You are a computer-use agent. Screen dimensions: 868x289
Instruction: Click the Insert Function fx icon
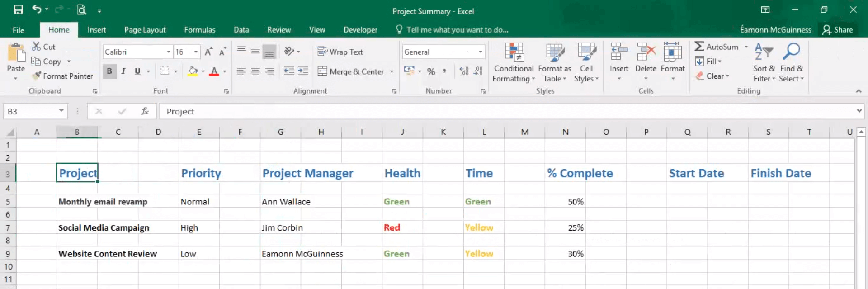[145, 111]
